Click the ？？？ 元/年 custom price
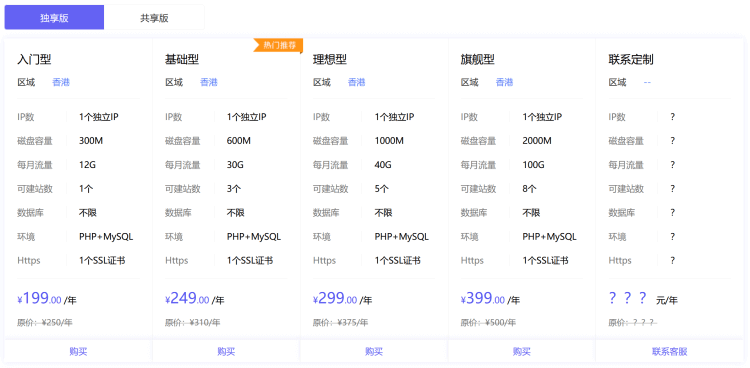This screenshot has height=368, width=750. coord(643,299)
